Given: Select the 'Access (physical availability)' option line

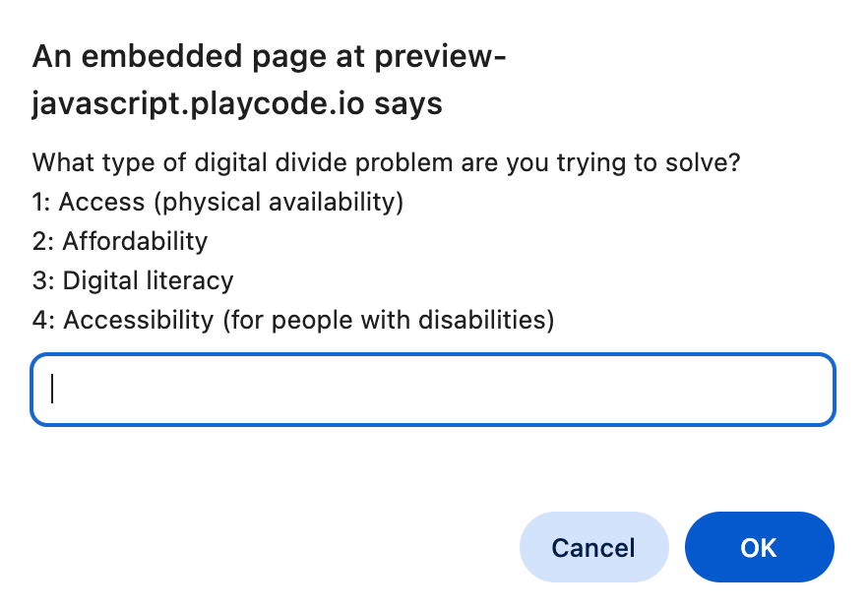Looking at the screenshot, I should (x=218, y=202).
